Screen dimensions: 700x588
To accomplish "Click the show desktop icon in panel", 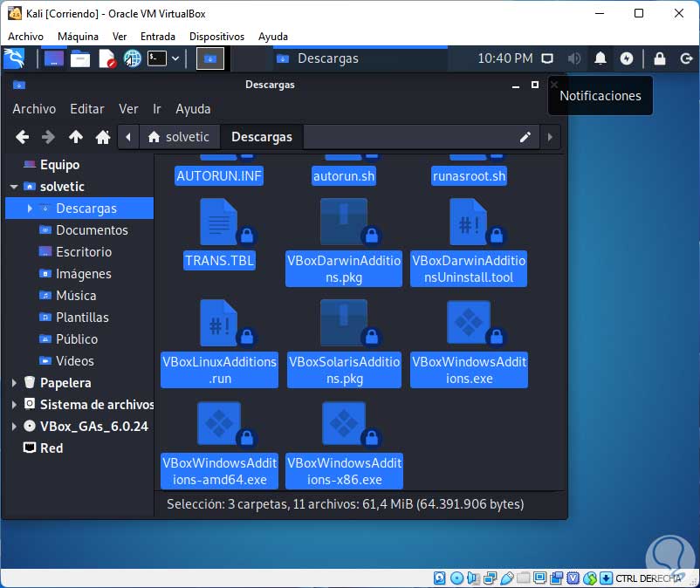I will point(53,58).
